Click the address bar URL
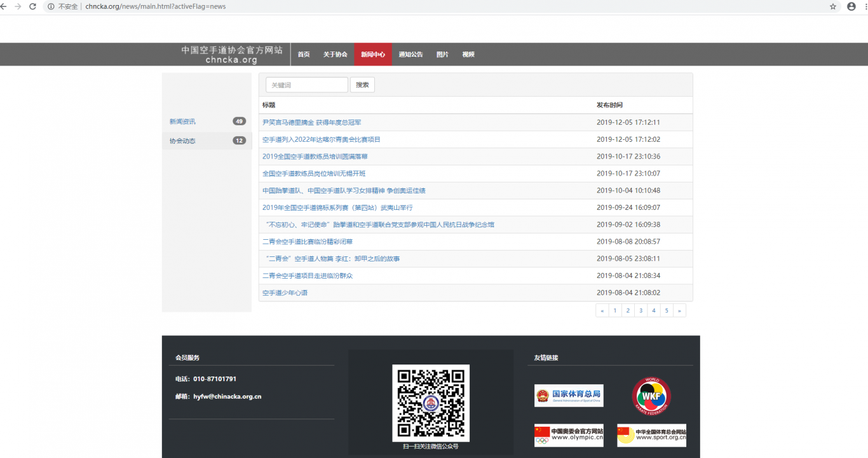Screen dimensions: 868x458 point(156,6)
